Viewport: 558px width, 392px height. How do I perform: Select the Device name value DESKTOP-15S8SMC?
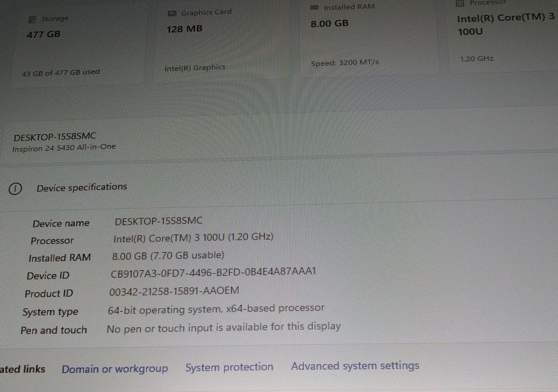[x=159, y=221]
